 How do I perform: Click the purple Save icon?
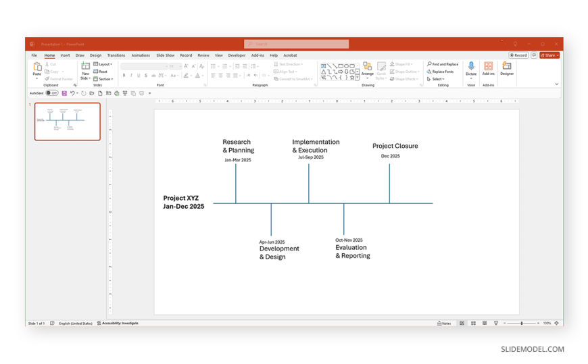[x=64, y=93]
